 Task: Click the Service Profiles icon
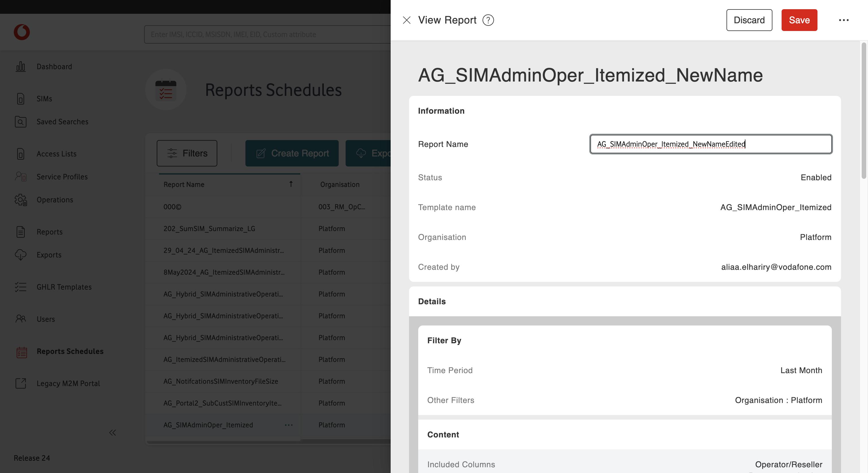(21, 177)
